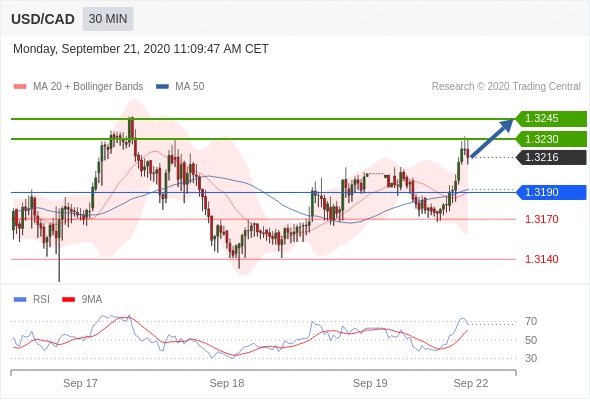
Task: Click the 1.3245 green resistance price tag
Action: pyautogui.click(x=551, y=119)
